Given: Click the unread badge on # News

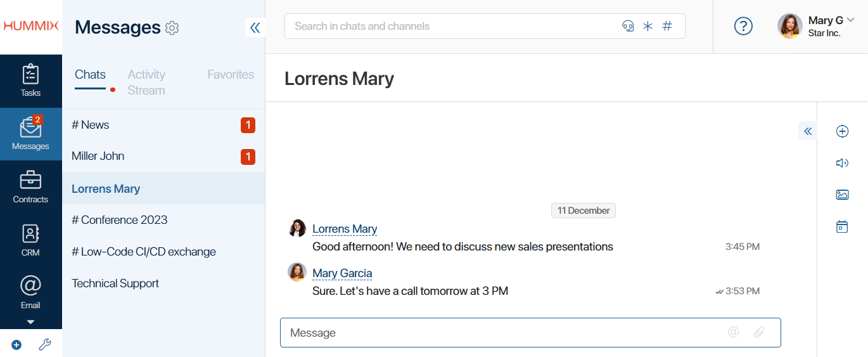Looking at the screenshot, I should tap(248, 126).
